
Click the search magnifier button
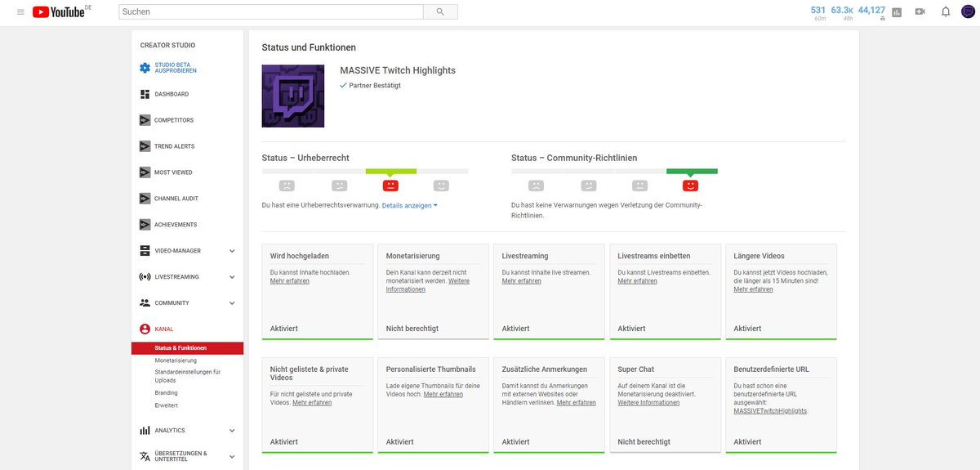[440, 12]
